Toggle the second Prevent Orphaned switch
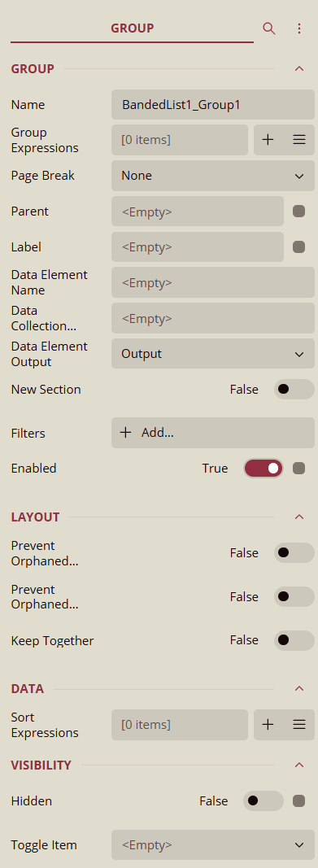 [294, 596]
